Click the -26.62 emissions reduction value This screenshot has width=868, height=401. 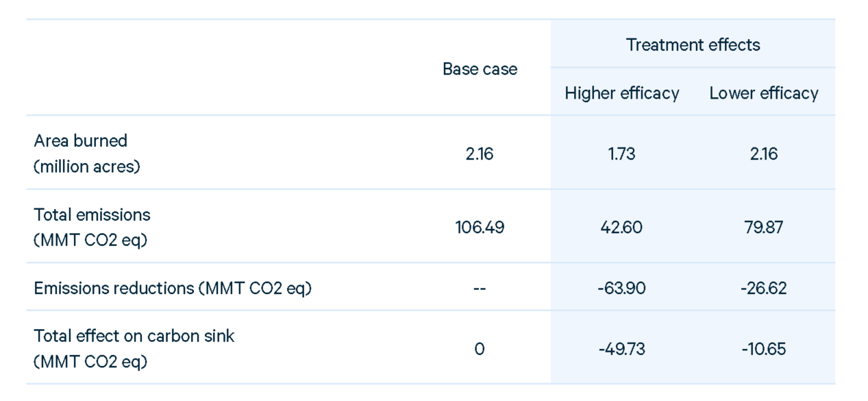pyautogui.click(x=764, y=289)
